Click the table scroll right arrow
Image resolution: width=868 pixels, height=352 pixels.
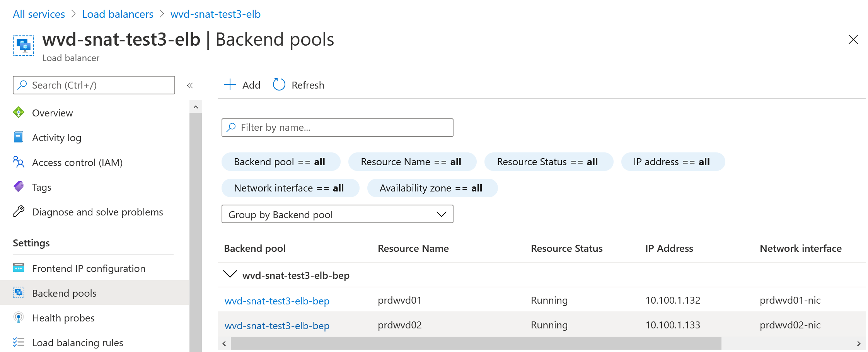coord(859,343)
